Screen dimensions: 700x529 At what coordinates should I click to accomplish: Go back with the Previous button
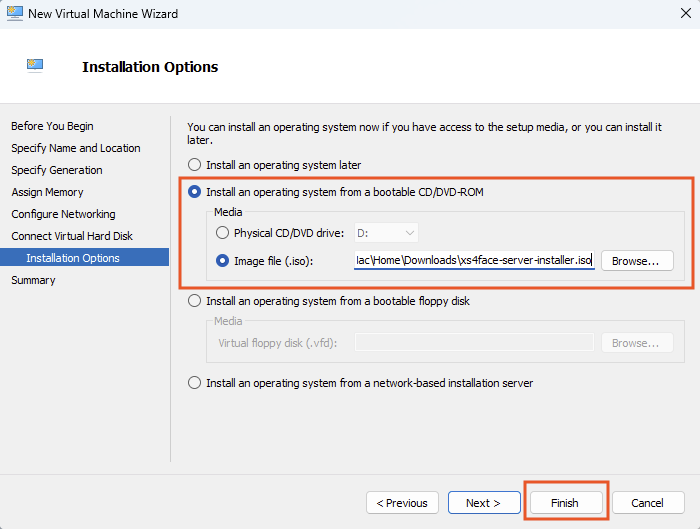click(x=403, y=503)
